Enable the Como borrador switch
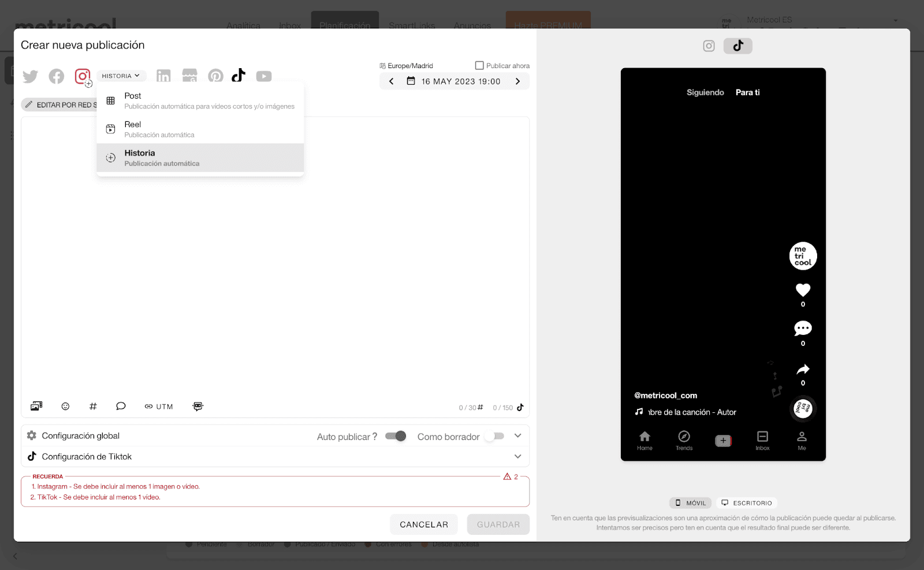924x570 pixels. (495, 436)
